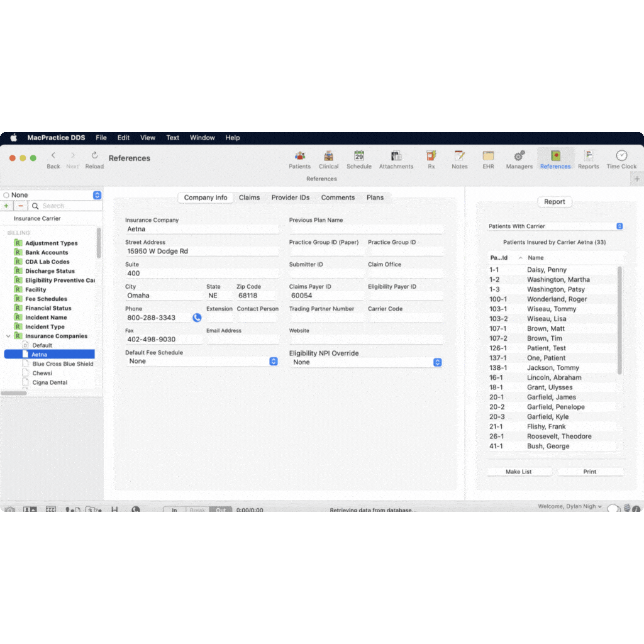Open the Welcome, Dylan Nigh user menu
This screenshot has height=644, width=644.
point(570,506)
